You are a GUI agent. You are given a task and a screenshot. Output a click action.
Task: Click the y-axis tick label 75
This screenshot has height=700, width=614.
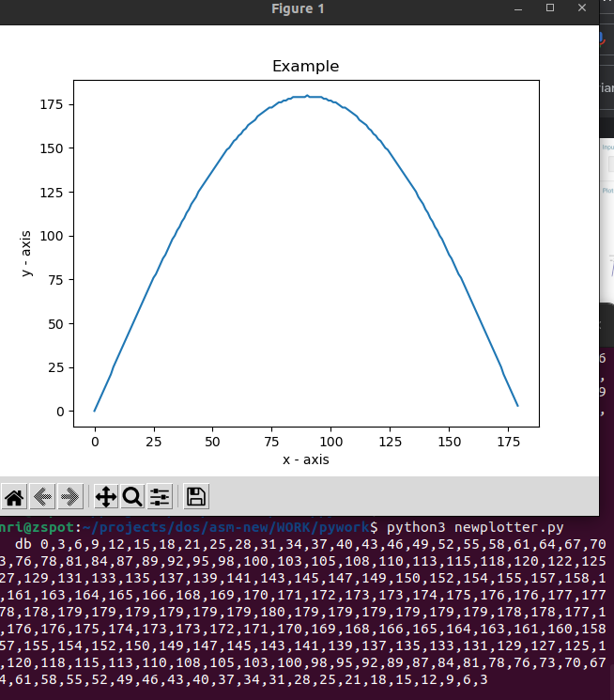(x=55, y=280)
